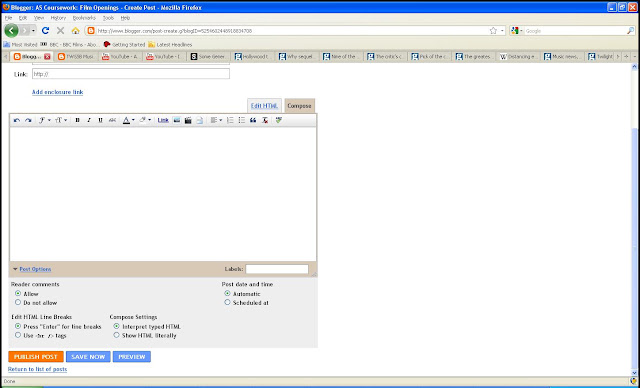Switch to the Hollywood browser tab
The height and width of the screenshot is (388, 640).
pos(252,57)
